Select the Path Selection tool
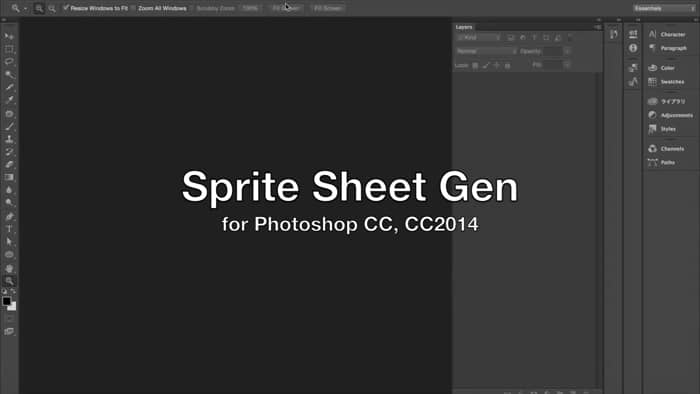The width and height of the screenshot is (700, 394). coord(9,242)
